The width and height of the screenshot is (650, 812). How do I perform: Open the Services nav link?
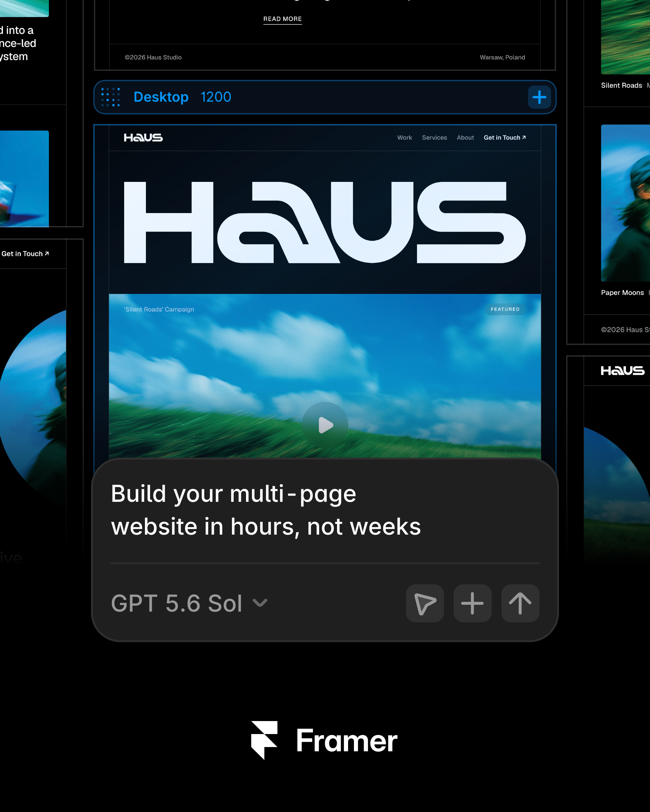coord(435,138)
